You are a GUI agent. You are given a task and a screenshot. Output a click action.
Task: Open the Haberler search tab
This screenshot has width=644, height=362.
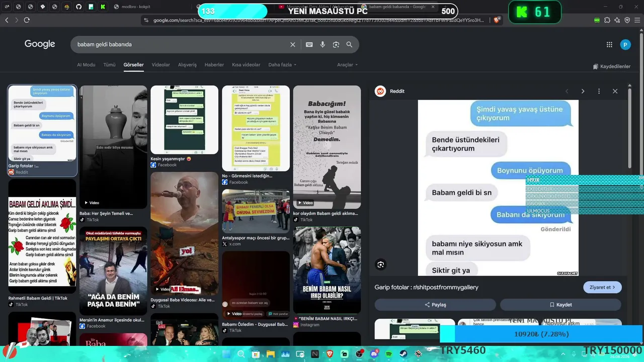tap(214, 65)
